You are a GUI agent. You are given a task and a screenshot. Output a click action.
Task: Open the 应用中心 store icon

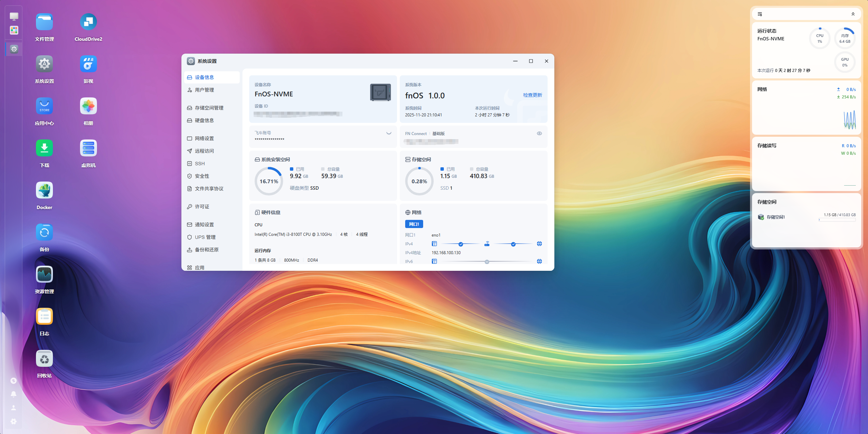tap(44, 106)
